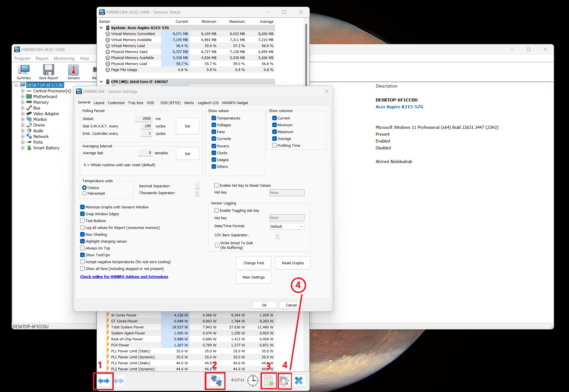
Task: Select the Celsius radio button
Action: coord(84,188)
